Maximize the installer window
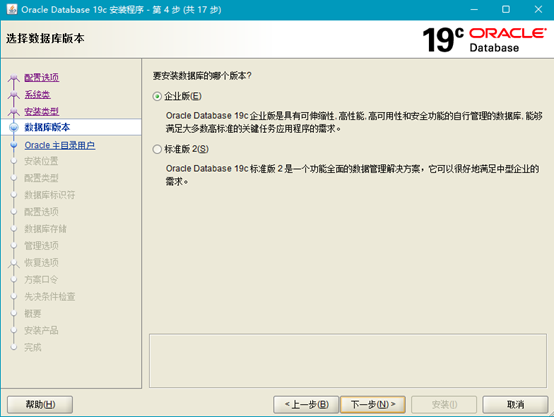The width and height of the screenshot is (554, 417). [506, 9]
